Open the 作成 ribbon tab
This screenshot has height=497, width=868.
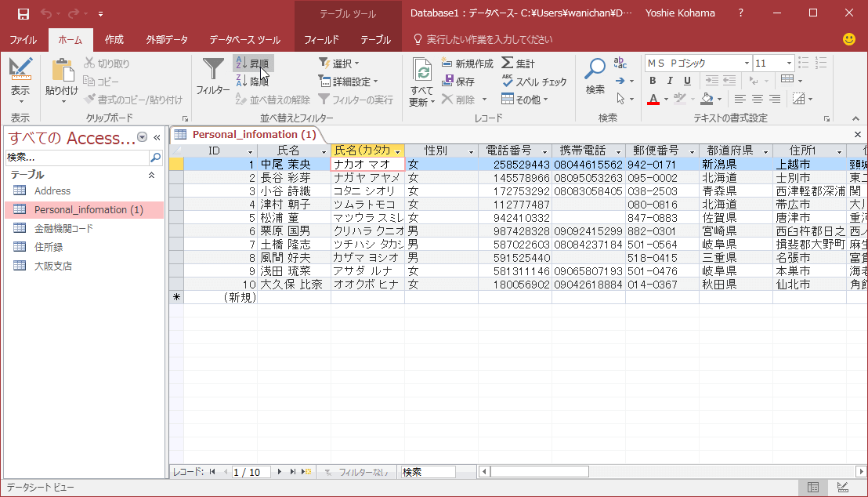(114, 39)
